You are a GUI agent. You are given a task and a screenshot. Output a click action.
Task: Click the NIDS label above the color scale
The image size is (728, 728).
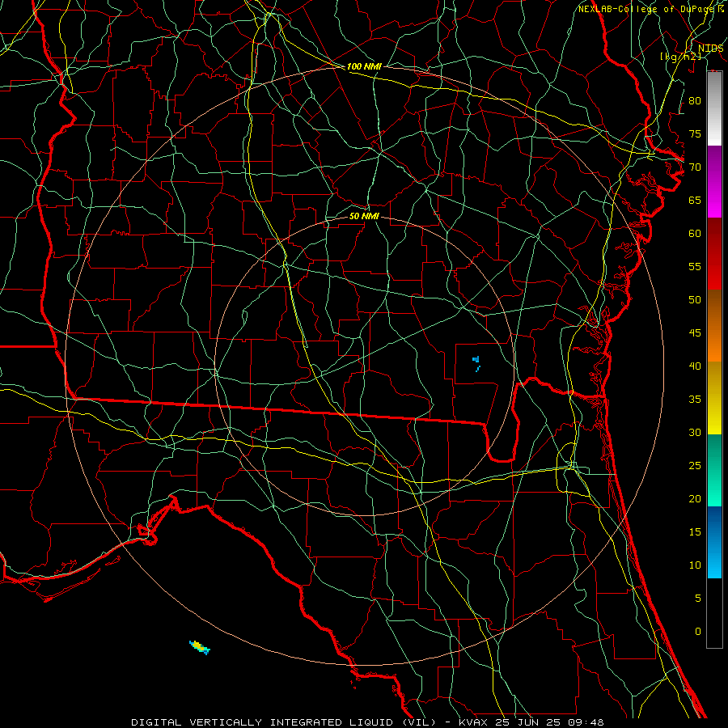(x=710, y=49)
